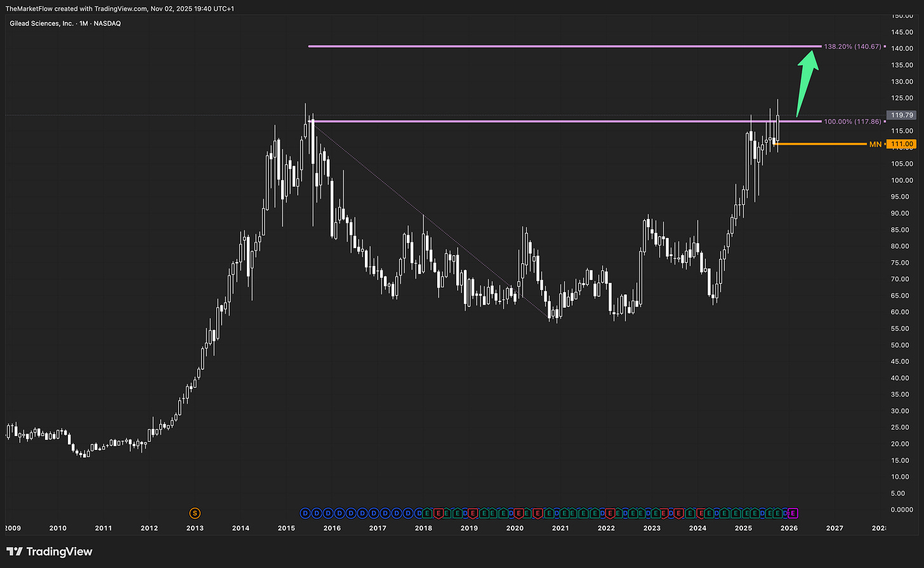924x568 pixels.
Task: Click the 2017 label on time axis
Action: 378,528
